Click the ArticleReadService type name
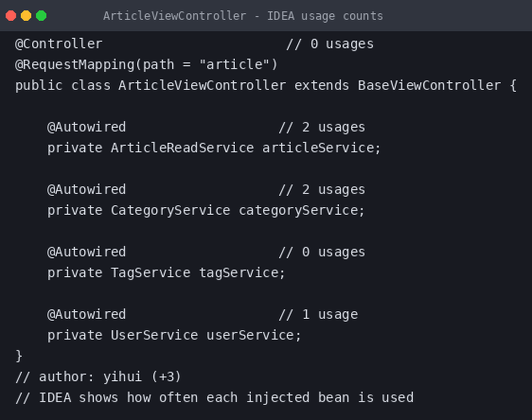Image resolution: width=532 pixels, height=420 pixels. [x=182, y=148]
